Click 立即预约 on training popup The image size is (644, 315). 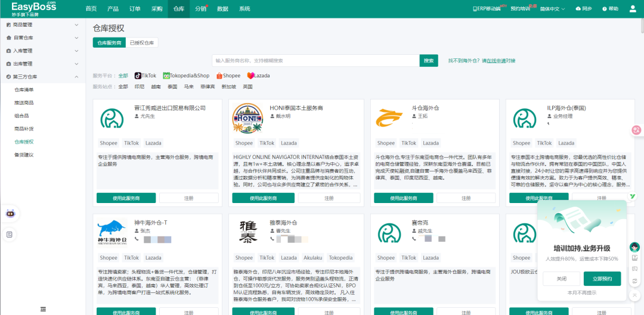602,279
